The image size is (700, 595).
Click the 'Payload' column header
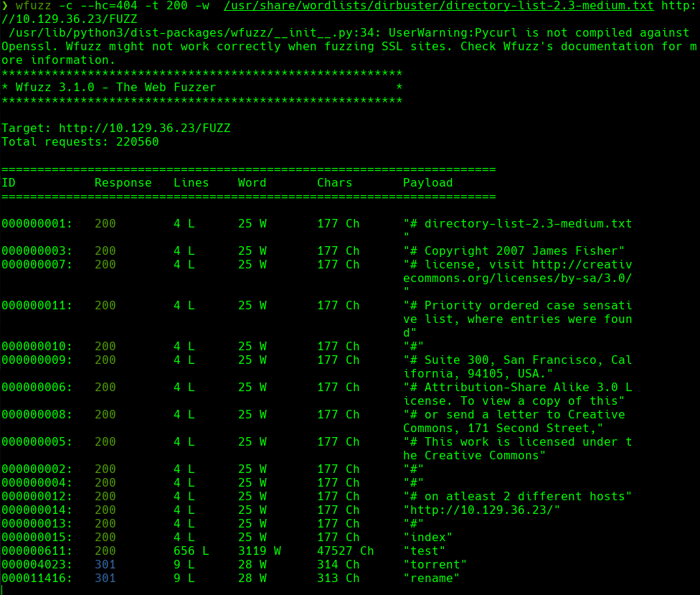click(x=427, y=183)
